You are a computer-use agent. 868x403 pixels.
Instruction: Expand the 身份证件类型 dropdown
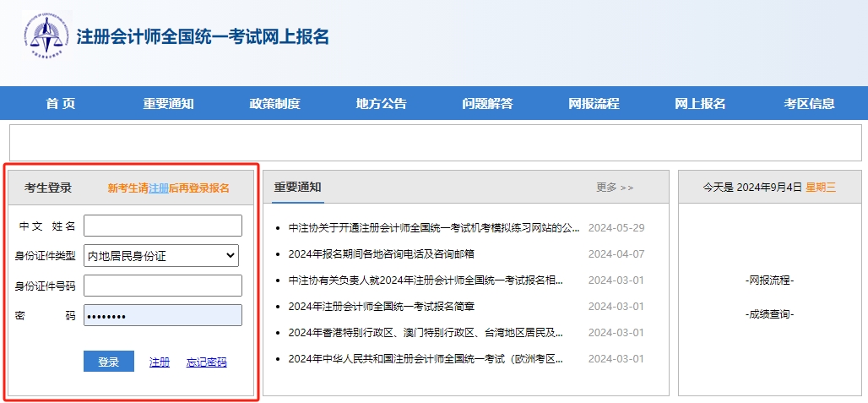pyautogui.click(x=162, y=255)
